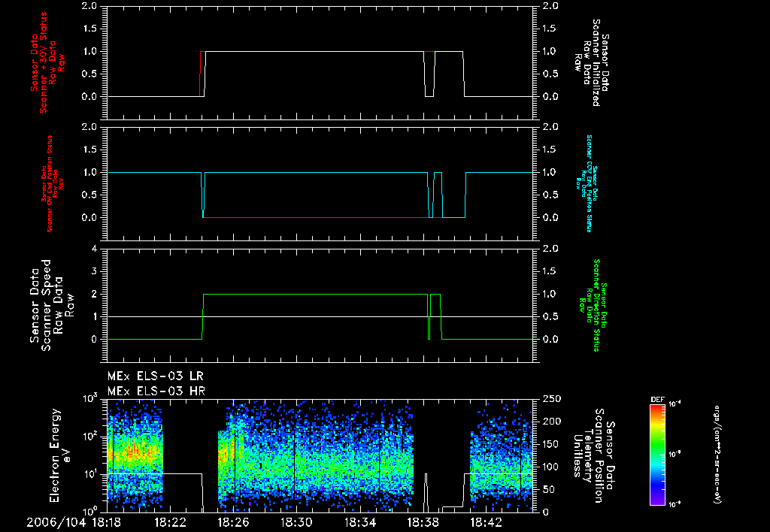Viewport: 770px width, 532px height.
Task: Click the 150 scanner position tick label
Action: [x=550, y=444]
